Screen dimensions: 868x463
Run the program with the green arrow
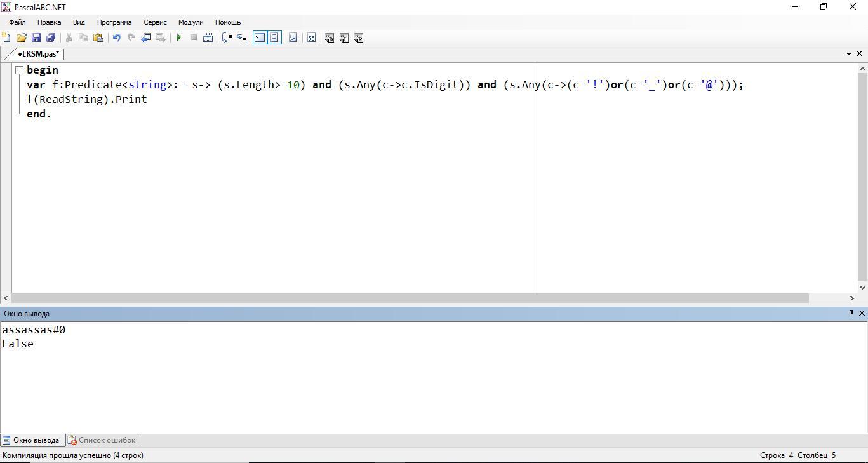tap(179, 38)
